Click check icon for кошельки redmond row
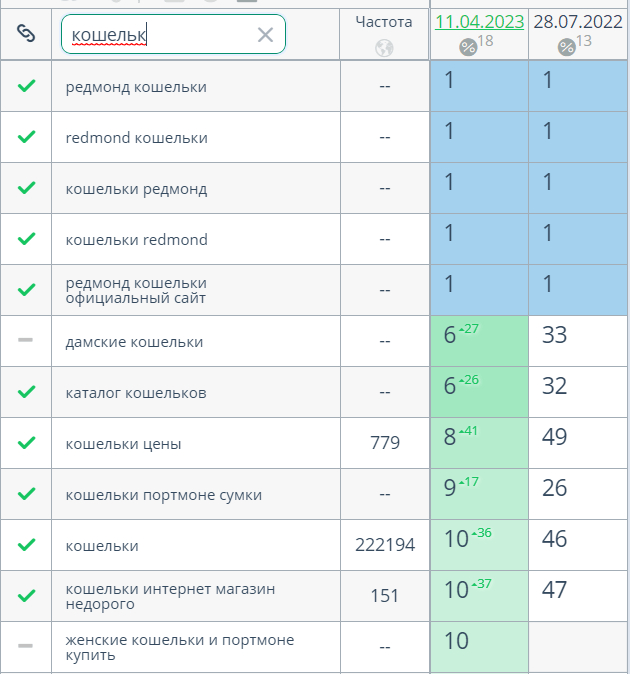This screenshot has width=630, height=674. coord(26,239)
